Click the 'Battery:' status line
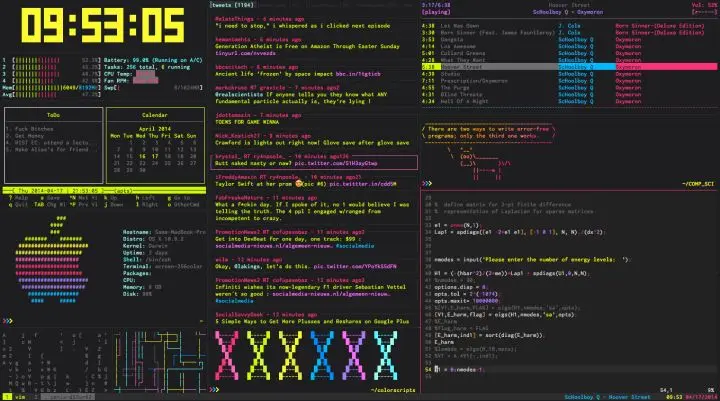Viewport: 720px width, 401px height. pyautogui.click(x=153, y=60)
